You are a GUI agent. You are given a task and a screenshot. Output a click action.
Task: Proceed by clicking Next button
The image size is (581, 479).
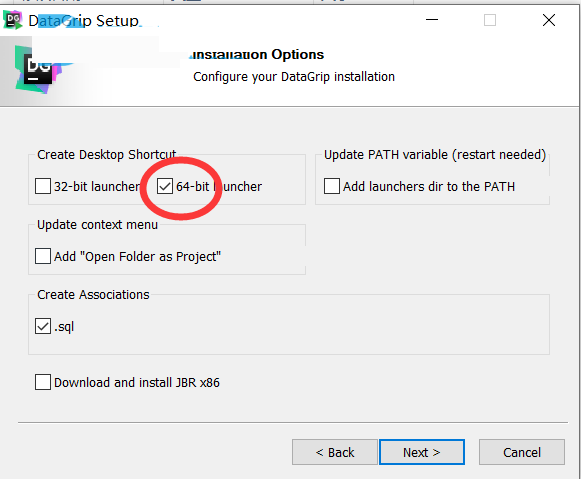[422, 452]
